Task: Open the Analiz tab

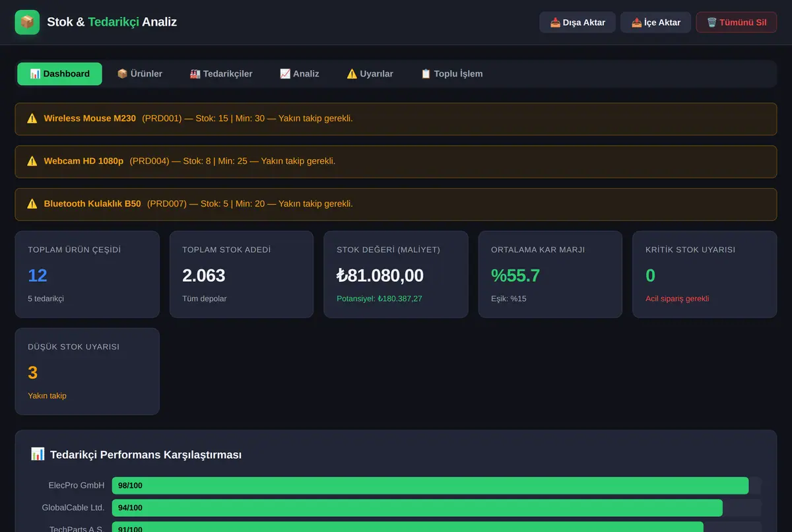Action: tap(300, 74)
